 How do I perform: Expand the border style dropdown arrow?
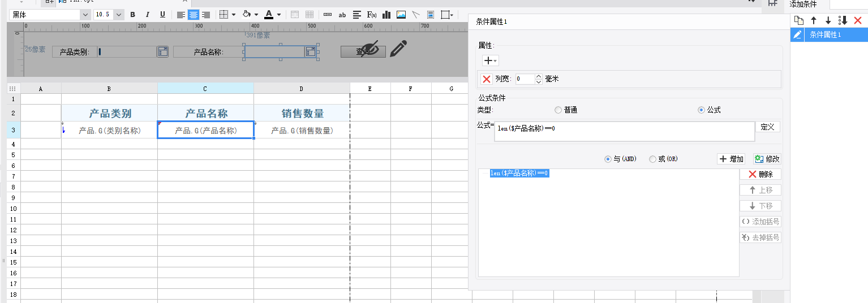[234, 15]
